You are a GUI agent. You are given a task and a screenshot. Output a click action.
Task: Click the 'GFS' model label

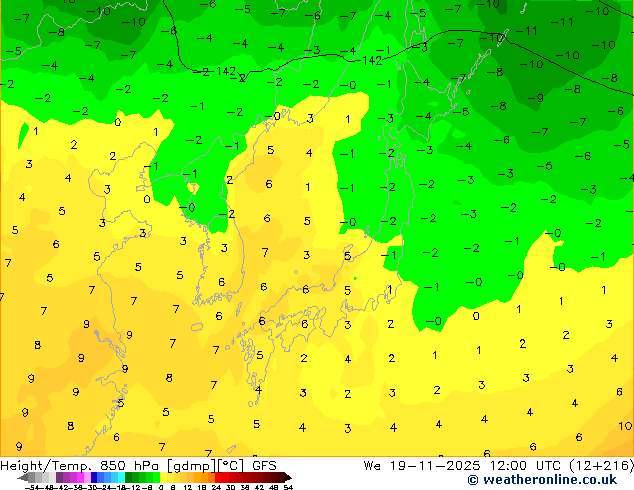click(x=264, y=466)
